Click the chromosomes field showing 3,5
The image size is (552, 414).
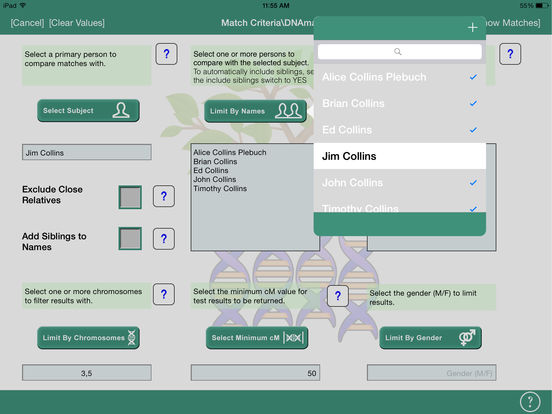(x=87, y=373)
